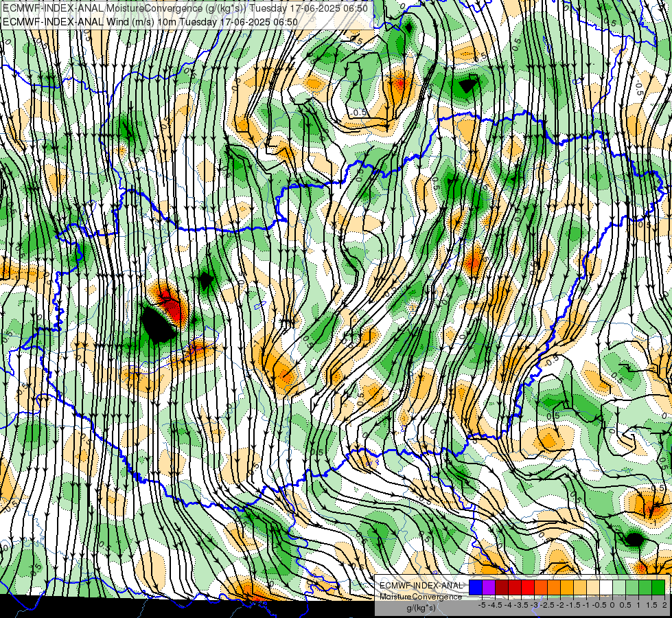The height and width of the screenshot is (618, 672).
Task: Select the pale green swatch between 0 and 0.5
Action: click(x=619, y=587)
